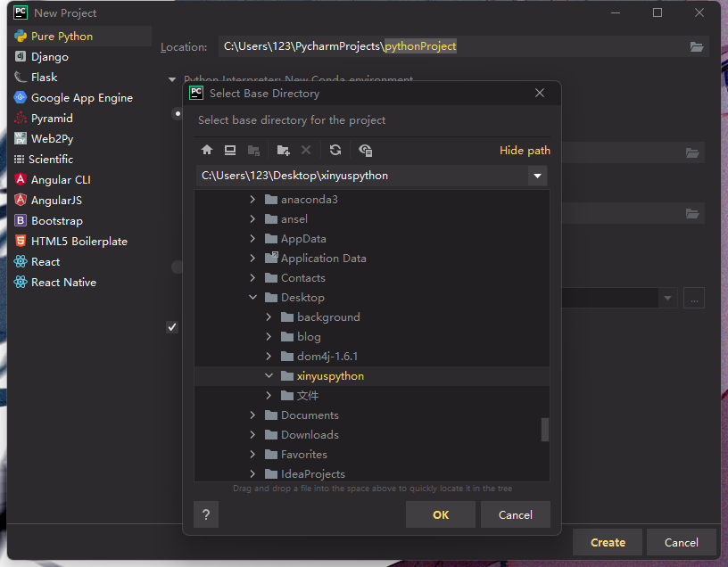Image resolution: width=728 pixels, height=567 pixels.
Task: Close the Select Base Directory dialog
Action: tap(540, 93)
